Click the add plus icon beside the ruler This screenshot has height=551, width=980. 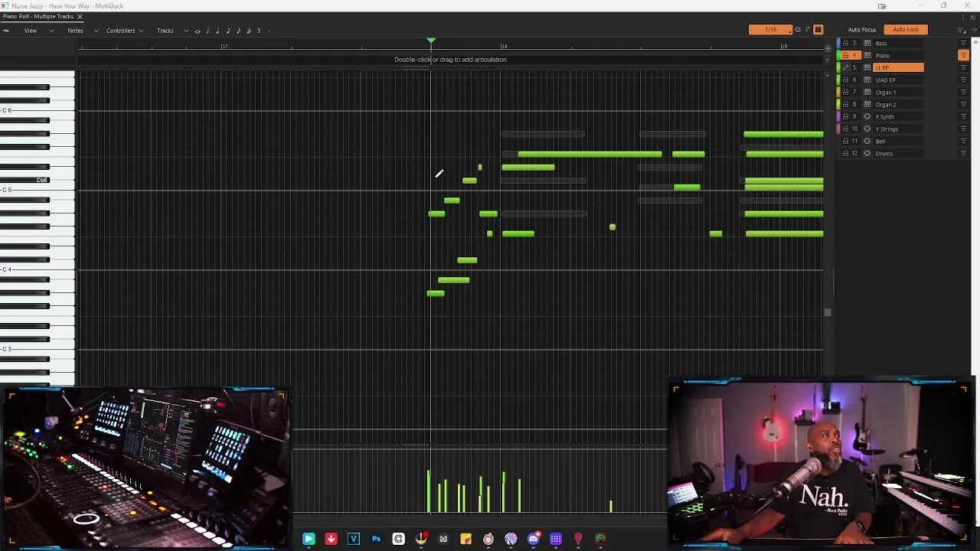[828, 48]
